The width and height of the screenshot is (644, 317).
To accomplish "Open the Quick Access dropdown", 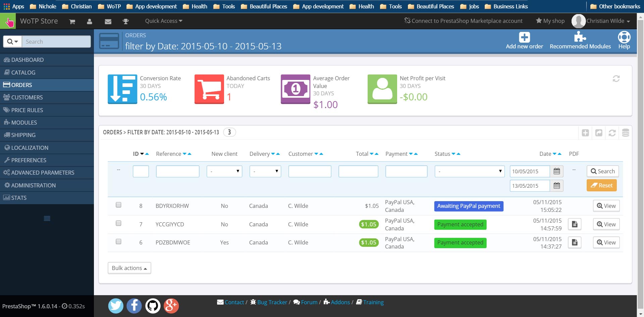I will click(x=164, y=21).
